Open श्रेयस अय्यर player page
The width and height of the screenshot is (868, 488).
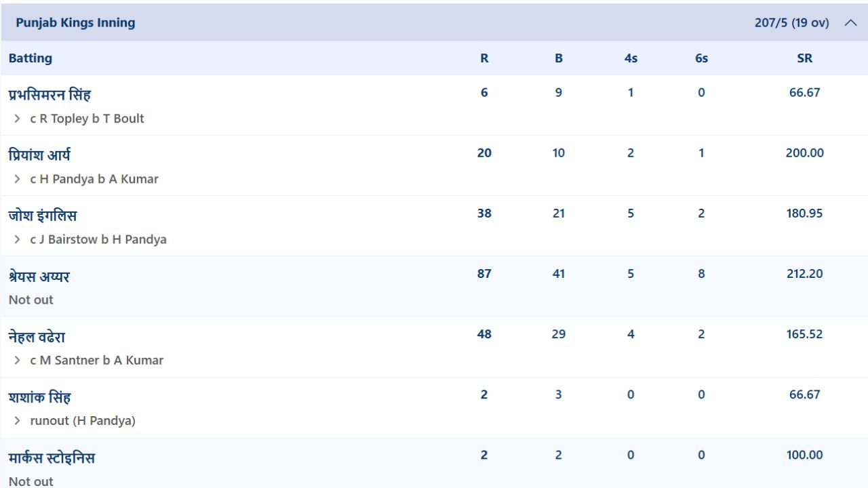tap(39, 277)
